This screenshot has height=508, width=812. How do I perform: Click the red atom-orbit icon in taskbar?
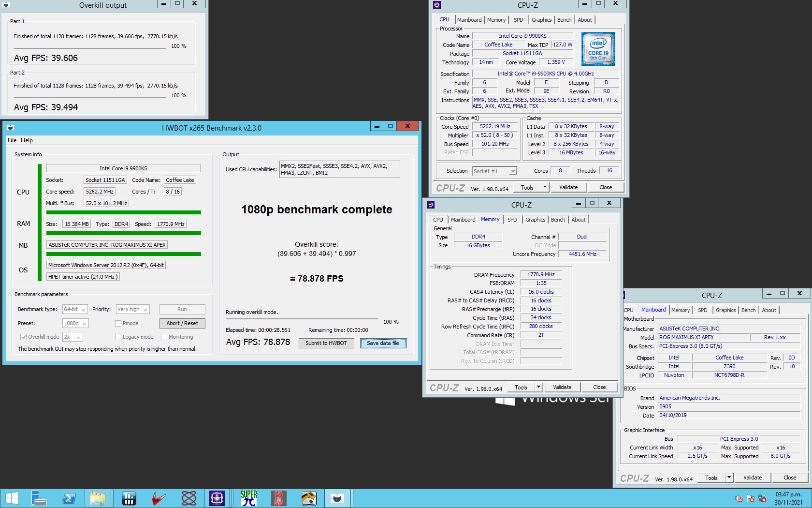[x=189, y=498]
